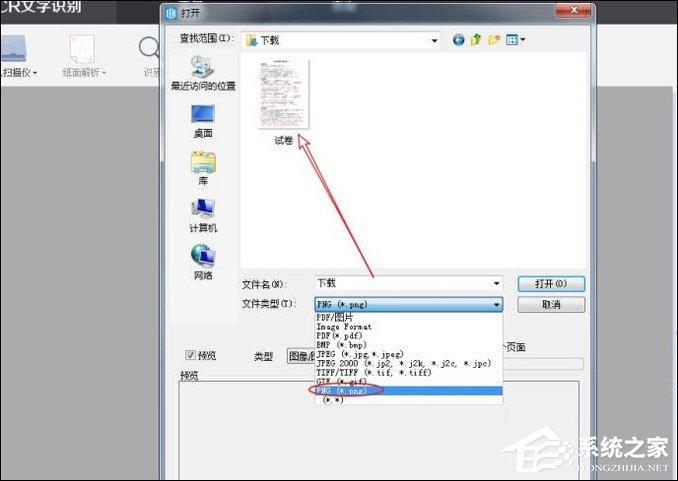Open 网络 in the sidebar
Screen dimensions: 678x481
[x=203, y=262]
